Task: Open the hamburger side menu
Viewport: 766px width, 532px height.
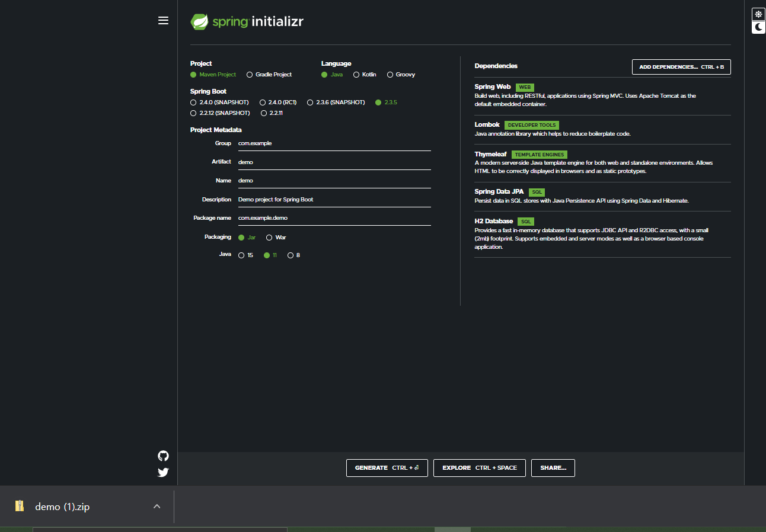Action: (x=164, y=21)
